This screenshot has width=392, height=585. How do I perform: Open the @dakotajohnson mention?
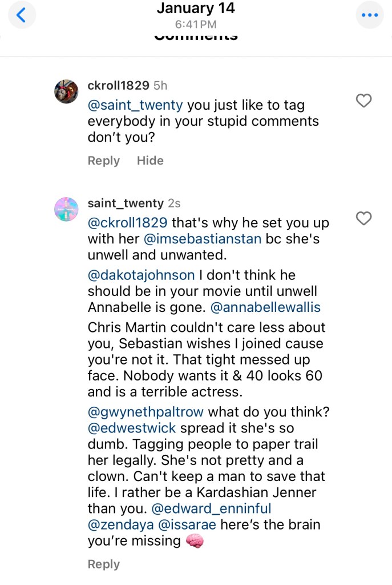(x=141, y=275)
